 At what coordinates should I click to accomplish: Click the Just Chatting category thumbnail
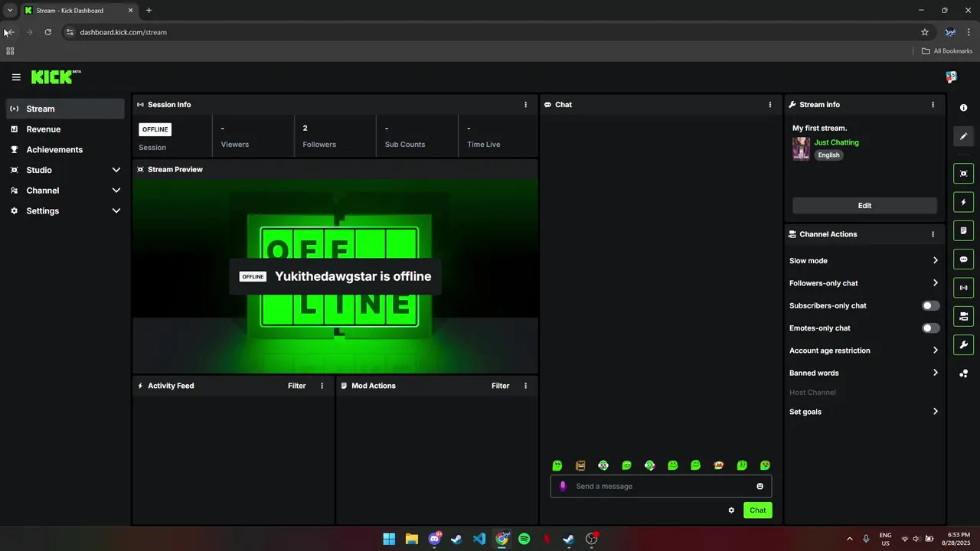801,148
